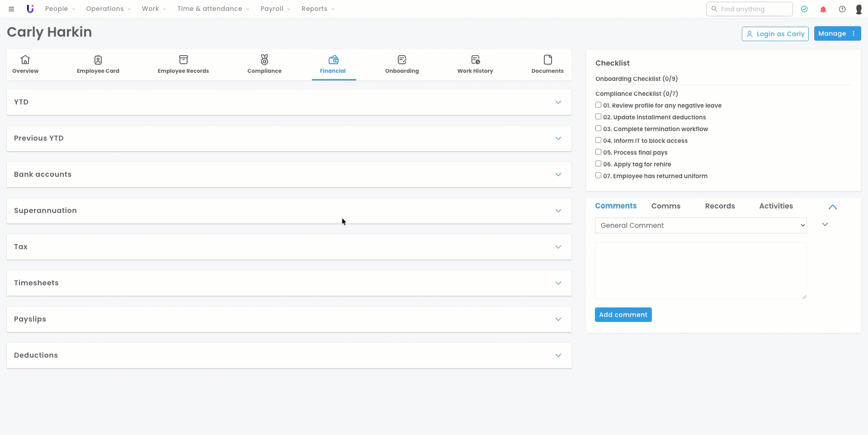Open the user profile avatar icon
The width and height of the screenshot is (868, 435).
(859, 9)
